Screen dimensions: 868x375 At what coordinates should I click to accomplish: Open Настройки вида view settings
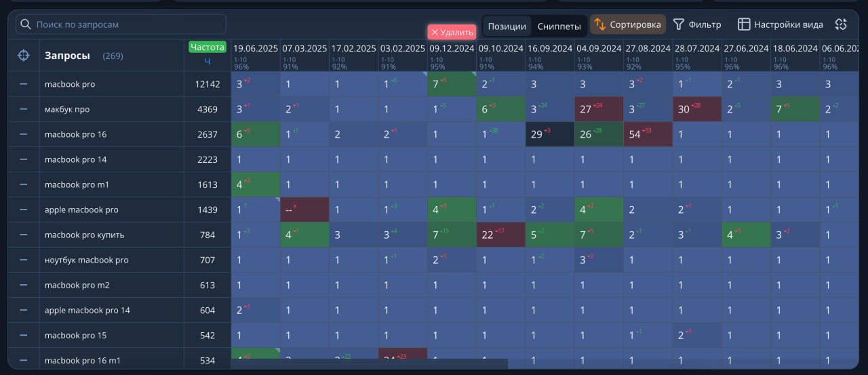[781, 24]
